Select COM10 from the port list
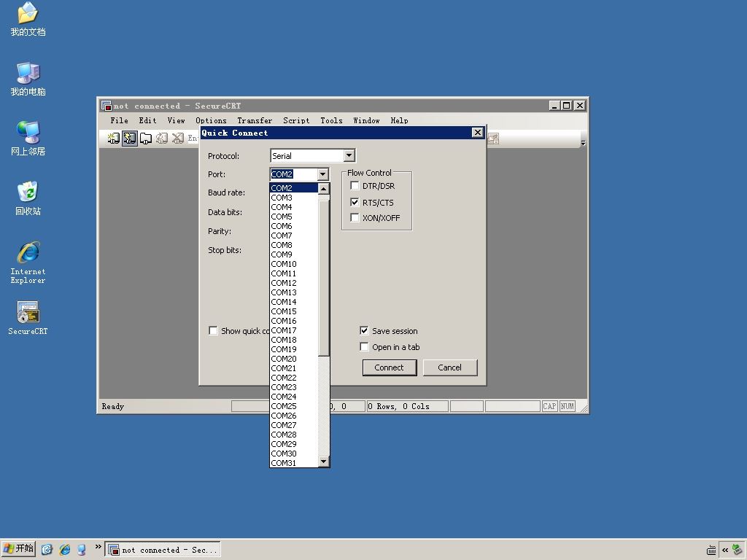Screen dimensions: 747x560 coord(293,264)
